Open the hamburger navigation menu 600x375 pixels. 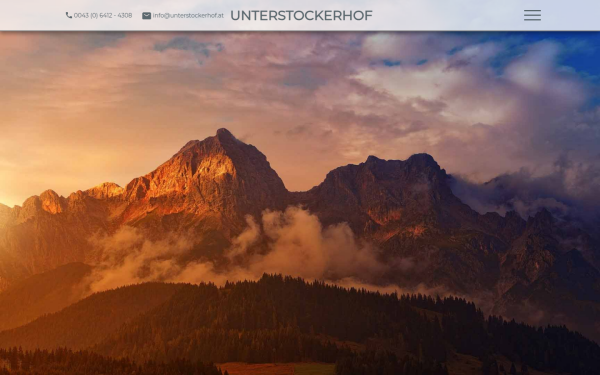pyautogui.click(x=532, y=15)
